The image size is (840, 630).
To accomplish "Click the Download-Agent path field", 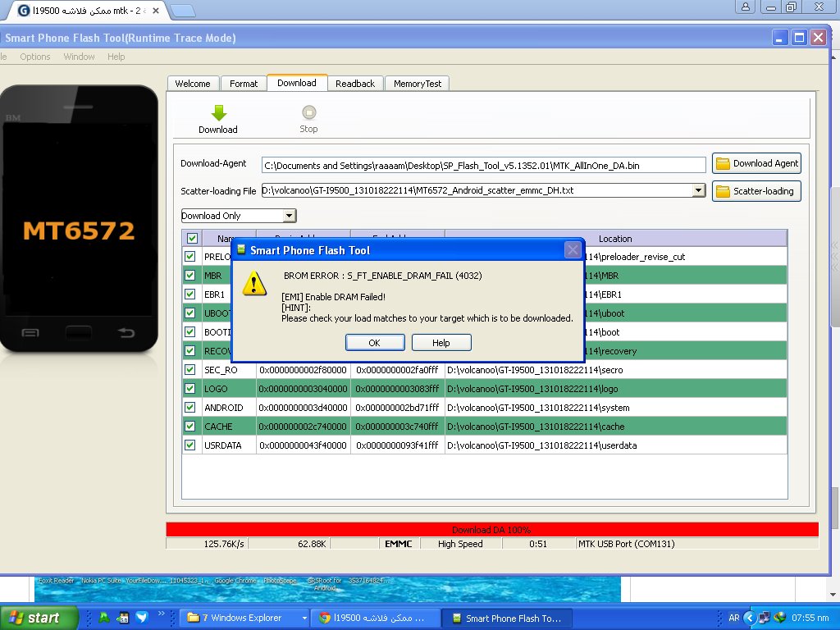I will click(483, 165).
